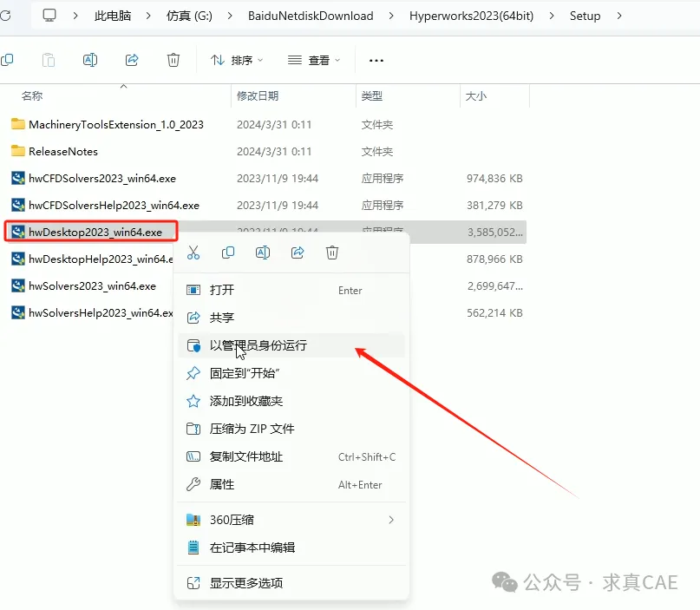Select 添加到收藏夹 in context menu
700x610 pixels.
291,401
